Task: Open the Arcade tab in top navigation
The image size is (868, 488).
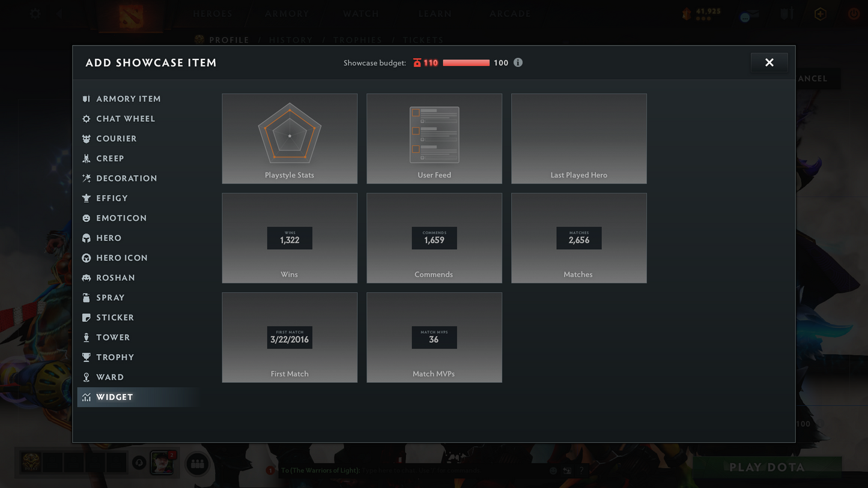Action: click(x=510, y=14)
